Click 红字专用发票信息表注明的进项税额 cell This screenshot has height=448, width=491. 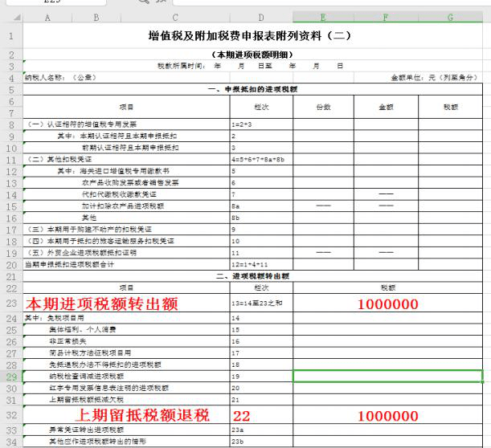tap(126, 389)
